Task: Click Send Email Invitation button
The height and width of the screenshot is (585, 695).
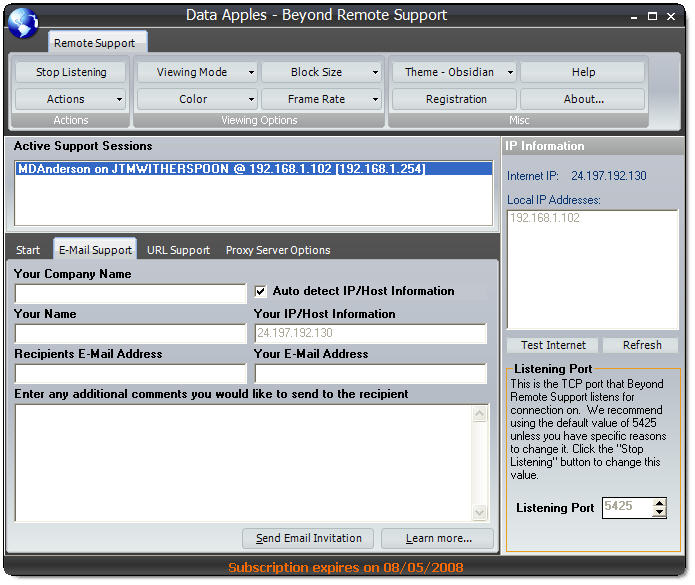Action: tap(308, 538)
